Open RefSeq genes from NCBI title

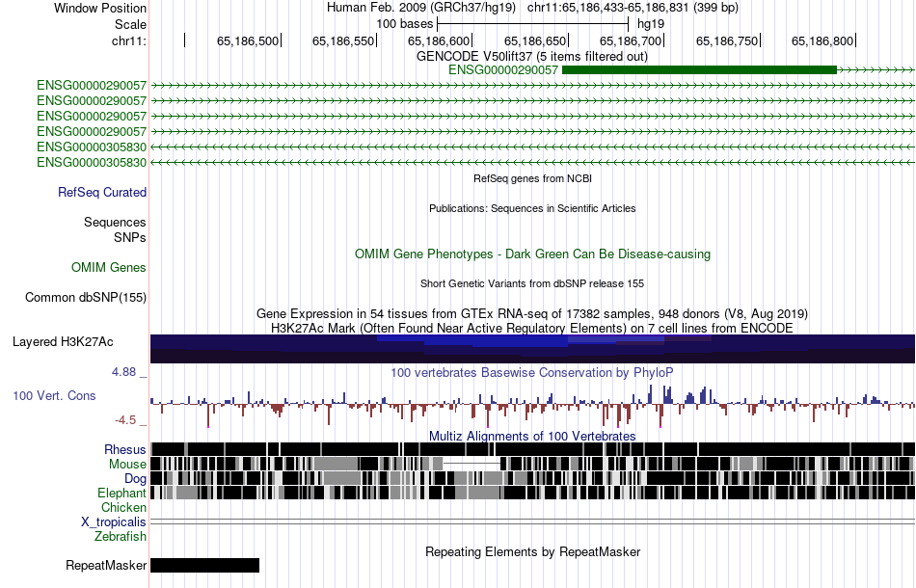532,178
